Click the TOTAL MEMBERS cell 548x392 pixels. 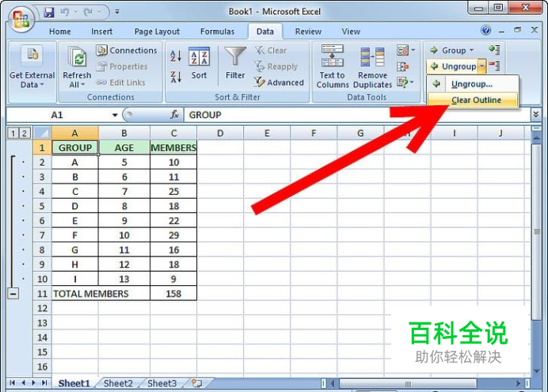pyautogui.click(x=101, y=294)
